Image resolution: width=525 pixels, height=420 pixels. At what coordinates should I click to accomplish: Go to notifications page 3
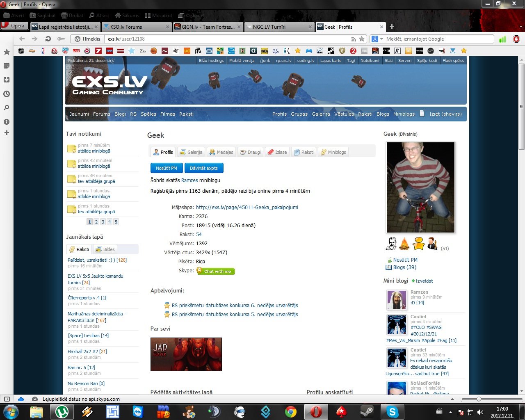(103, 222)
